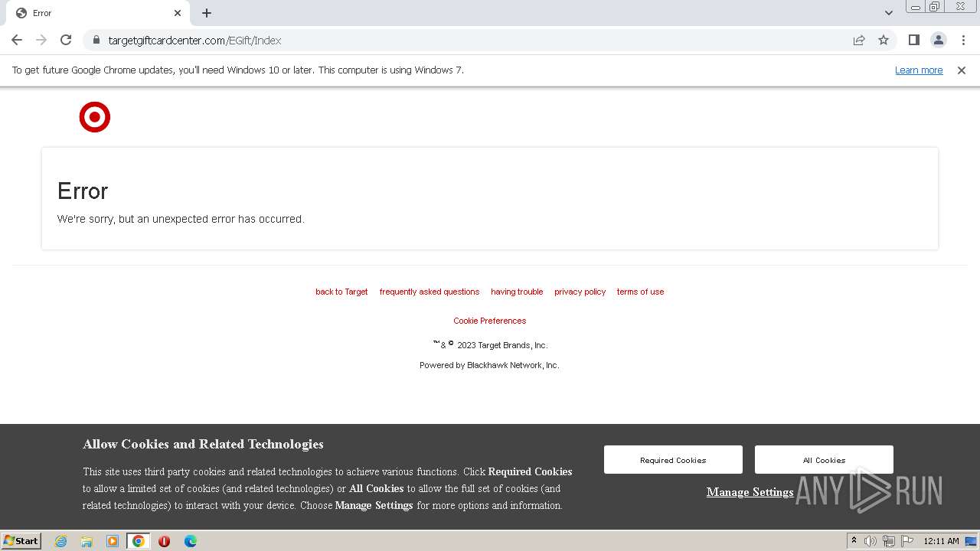
Task: Click the Error heading text
Action: [83, 191]
